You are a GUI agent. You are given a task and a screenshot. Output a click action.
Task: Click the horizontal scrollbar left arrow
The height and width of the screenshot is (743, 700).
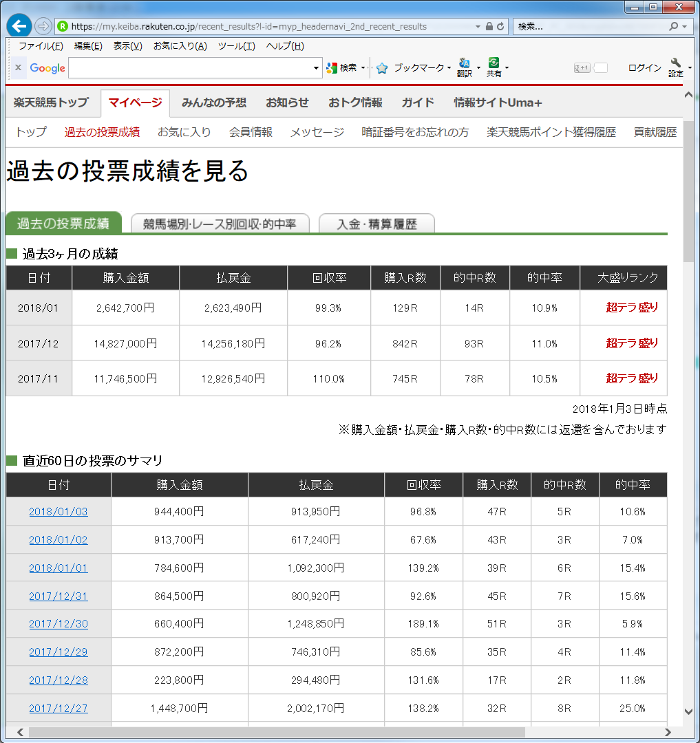(21, 732)
